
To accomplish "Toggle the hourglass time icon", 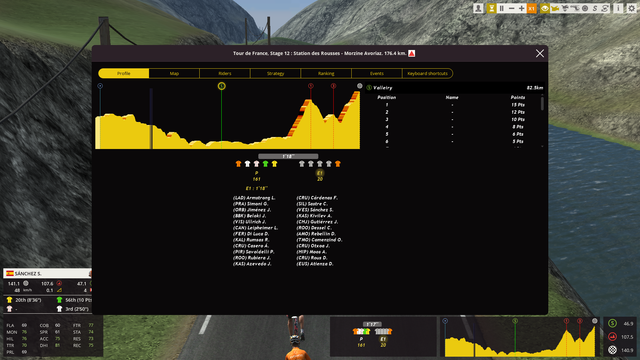I will point(491,8).
